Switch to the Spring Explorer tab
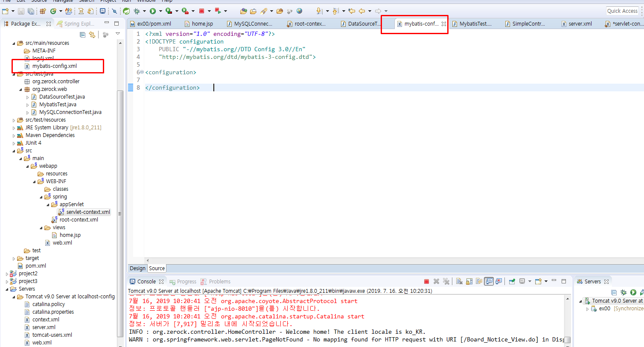The image size is (644, 347). (x=76, y=24)
